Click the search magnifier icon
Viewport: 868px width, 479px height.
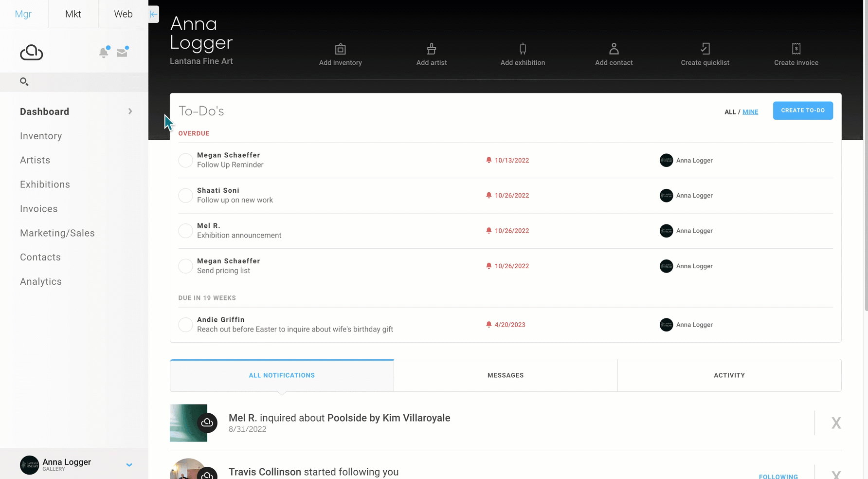(24, 82)
